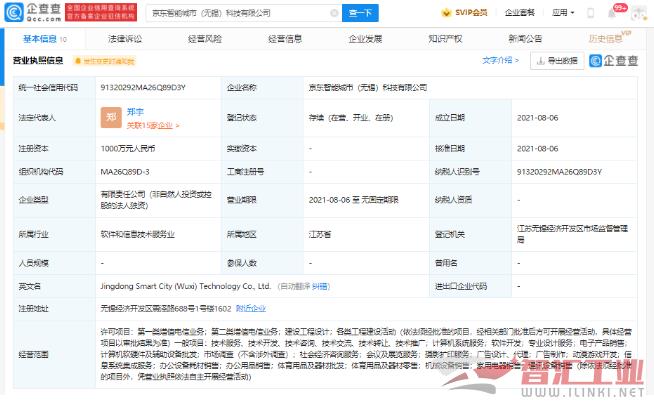Viewport: 654px width, 407px height.
Task: Select the 经营范围 description paragraph
Action: 366,354
